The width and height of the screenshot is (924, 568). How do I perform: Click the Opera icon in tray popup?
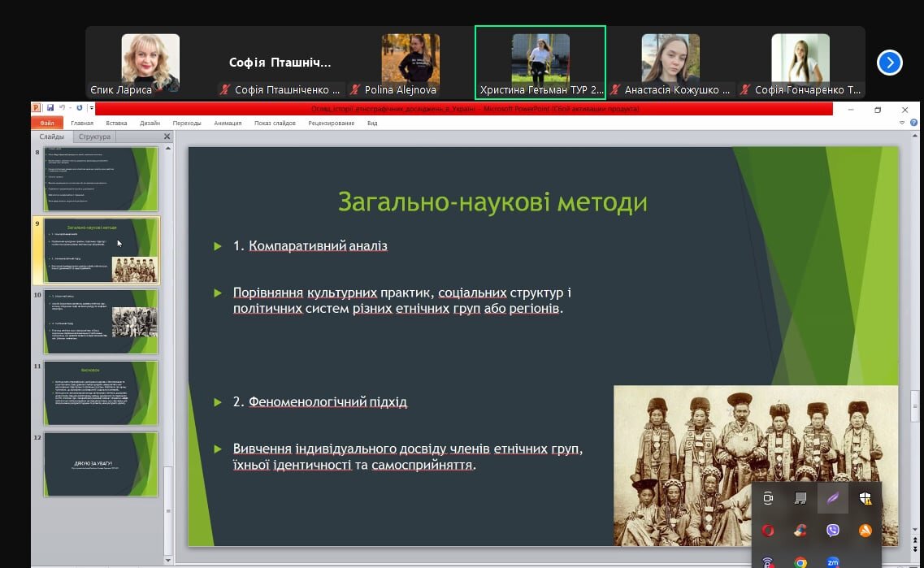(x=767, y=531)
